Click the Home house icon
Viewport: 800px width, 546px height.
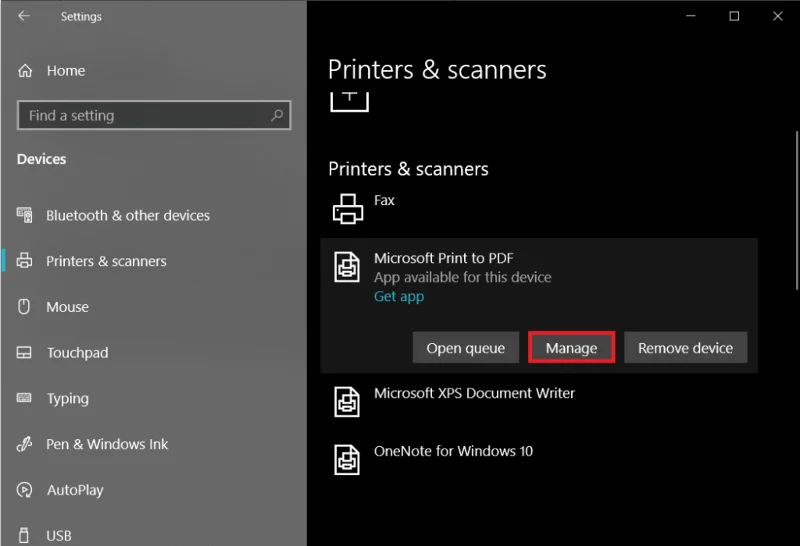pos(24,70)
